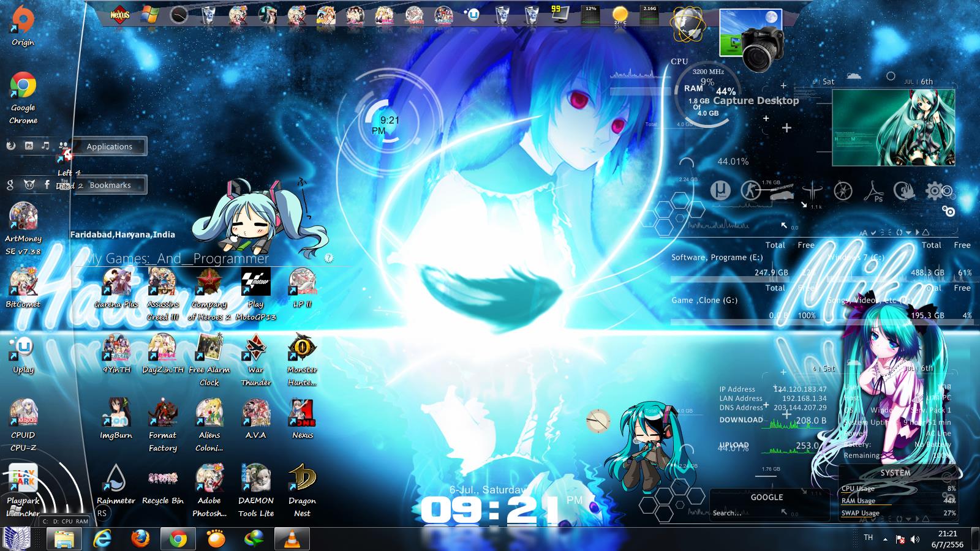Click the 'My Games: And Programmer' heading

tap(177, 259)
